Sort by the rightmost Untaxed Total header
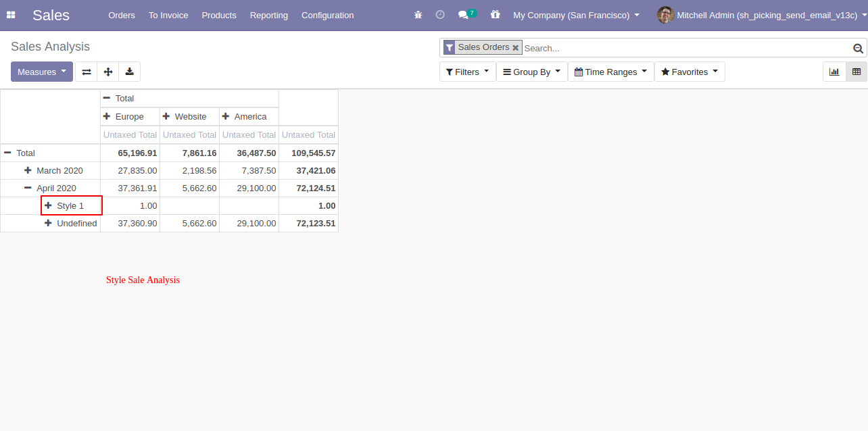 308,134
